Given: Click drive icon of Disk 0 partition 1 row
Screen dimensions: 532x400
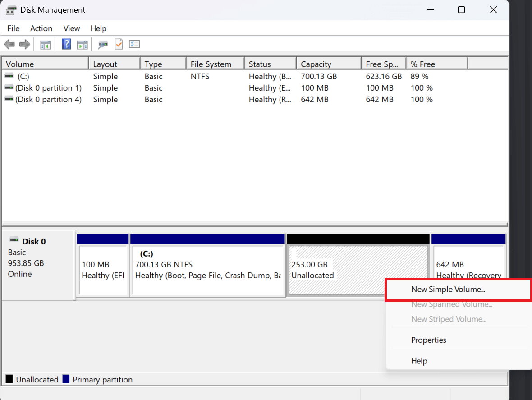Looking at the screenshot, I should pos(9,87).
